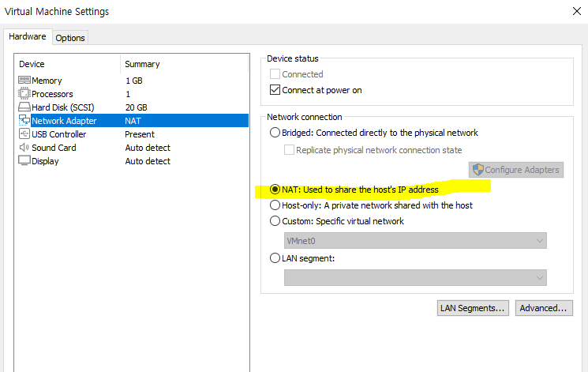The height and width of the screenshot is (372, 588).
Task: Select the Custom virtual network option
Action: tap(275, 220)
